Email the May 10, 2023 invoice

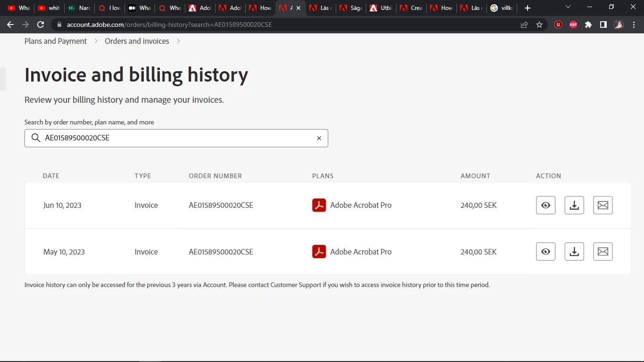click(603, 252)
